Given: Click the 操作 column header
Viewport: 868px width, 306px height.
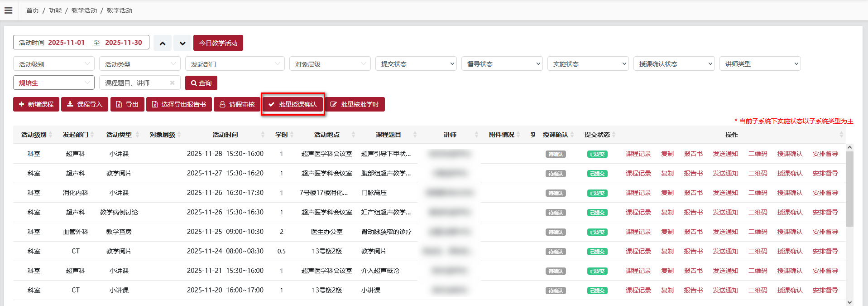Looking at the screenshot, I should (x=732, y=135).
